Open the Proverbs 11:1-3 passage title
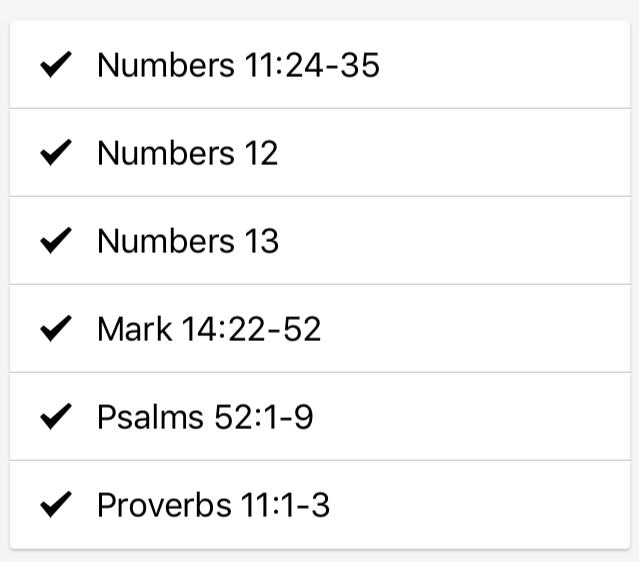639x562 pixels. [x=213, y=505]
